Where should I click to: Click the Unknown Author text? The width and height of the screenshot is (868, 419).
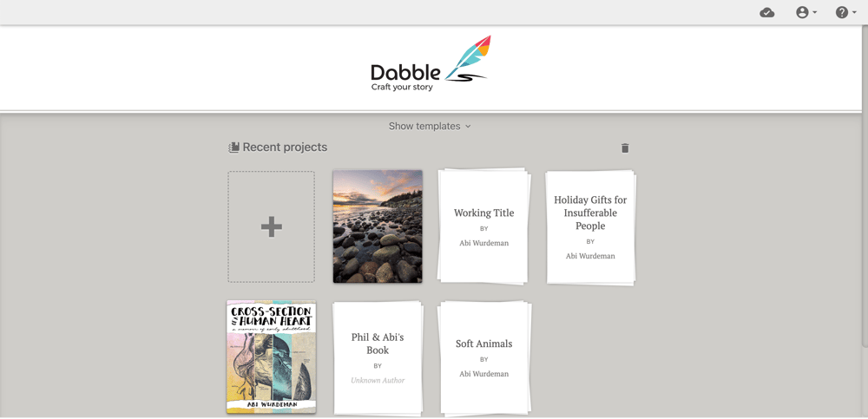coord(378,380)
